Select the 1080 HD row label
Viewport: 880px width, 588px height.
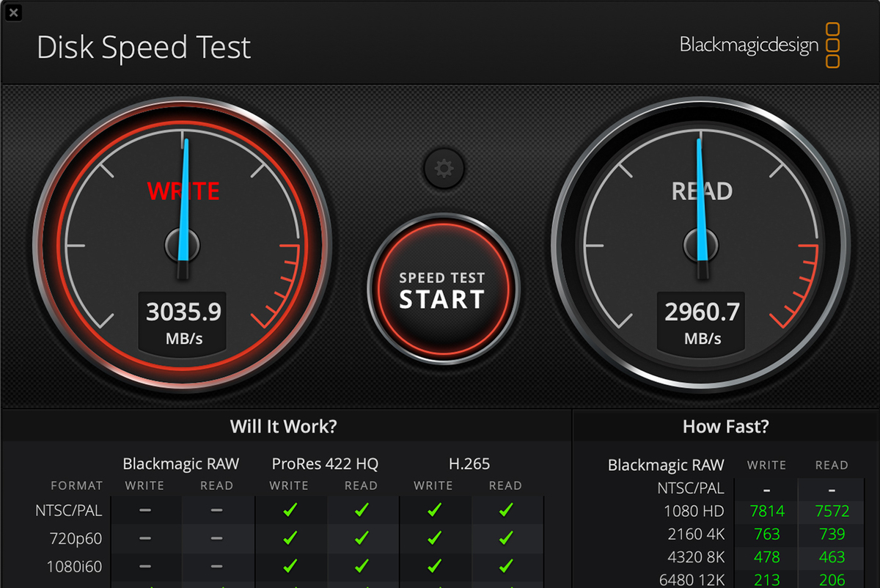[694, 511]
